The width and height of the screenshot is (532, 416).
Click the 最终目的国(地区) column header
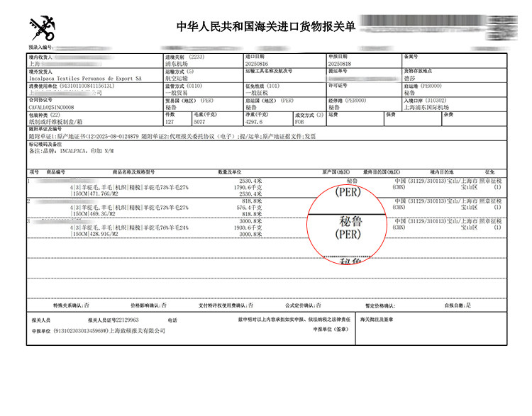(x=382, y=172)
